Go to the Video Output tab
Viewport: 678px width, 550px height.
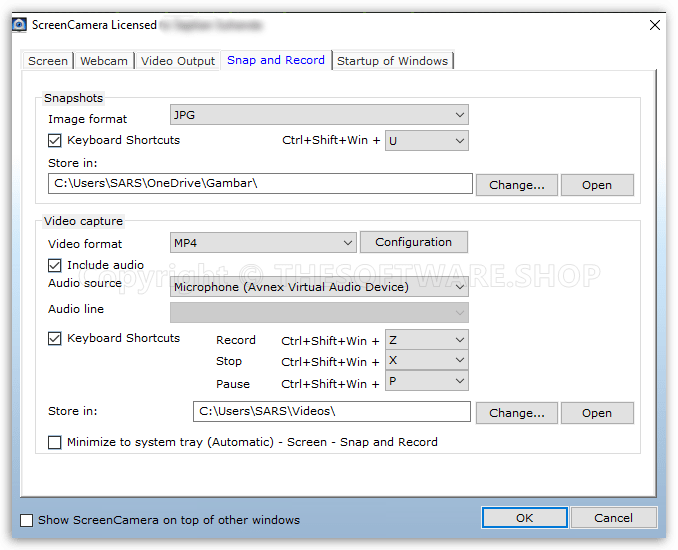pyautogui.click(x=178, y=61)
